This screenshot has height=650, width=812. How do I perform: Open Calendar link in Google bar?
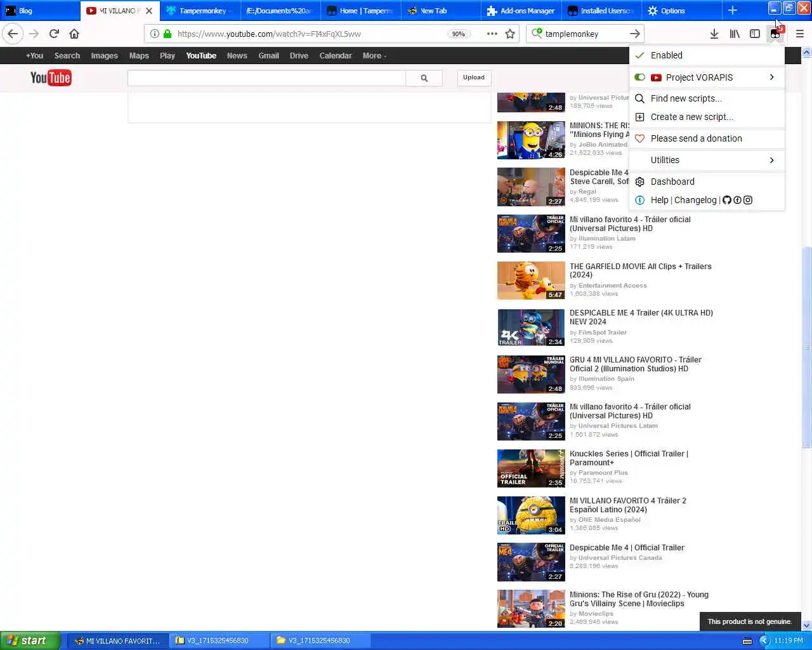click(336, 56)
